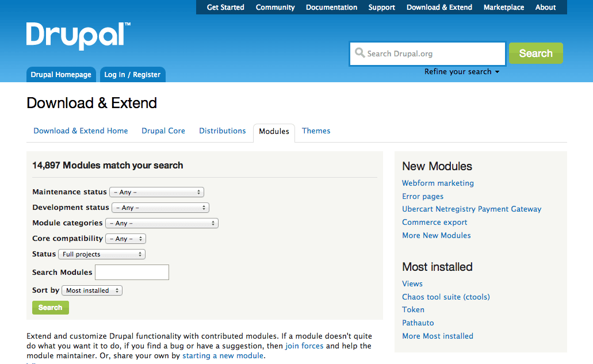This screenshot has height=364, width=593.
Task: Click the New Modules heading
Action: (x=437, y=166)
